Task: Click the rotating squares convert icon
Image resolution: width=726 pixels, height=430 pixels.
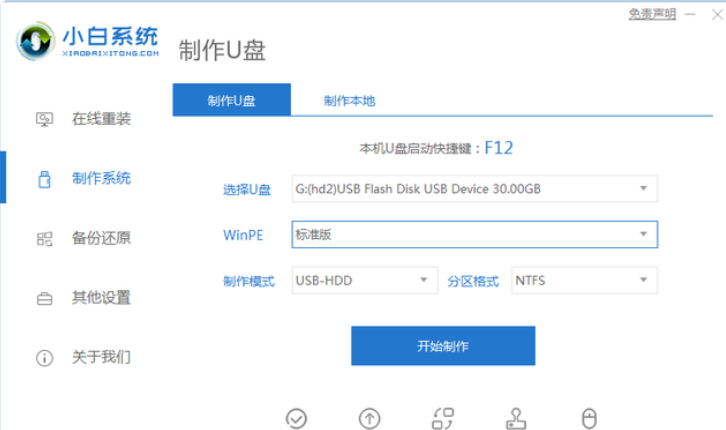Action: coord(442,418)
